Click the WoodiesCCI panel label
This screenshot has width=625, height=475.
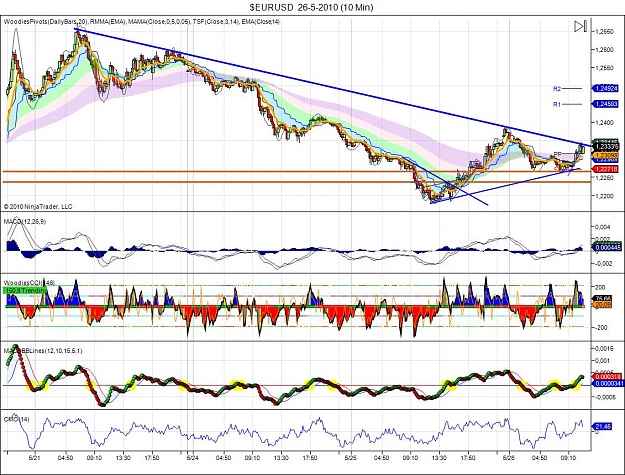coord(29,283)
